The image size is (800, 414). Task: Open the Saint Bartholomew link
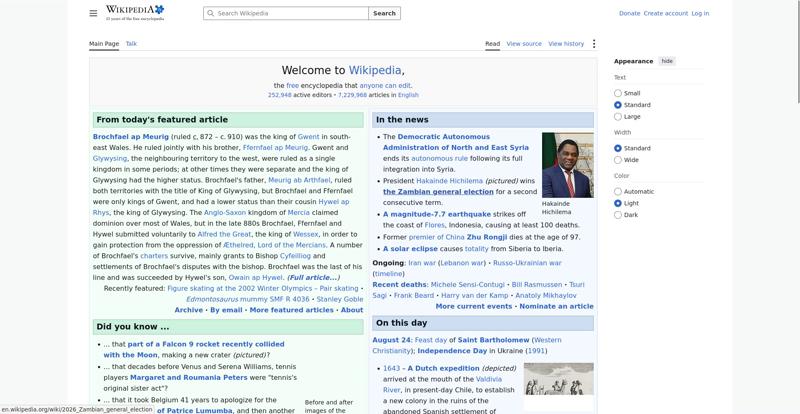[x=493, y=340]
